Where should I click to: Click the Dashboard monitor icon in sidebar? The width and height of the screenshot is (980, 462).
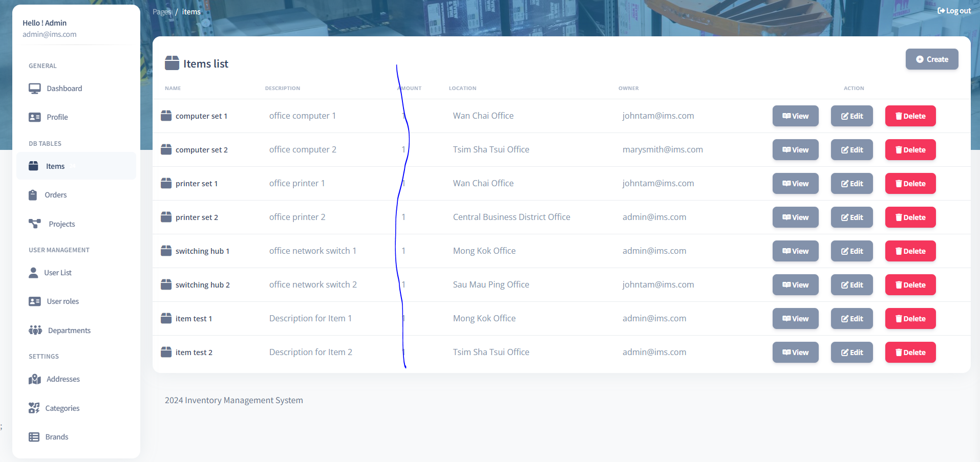34,89
